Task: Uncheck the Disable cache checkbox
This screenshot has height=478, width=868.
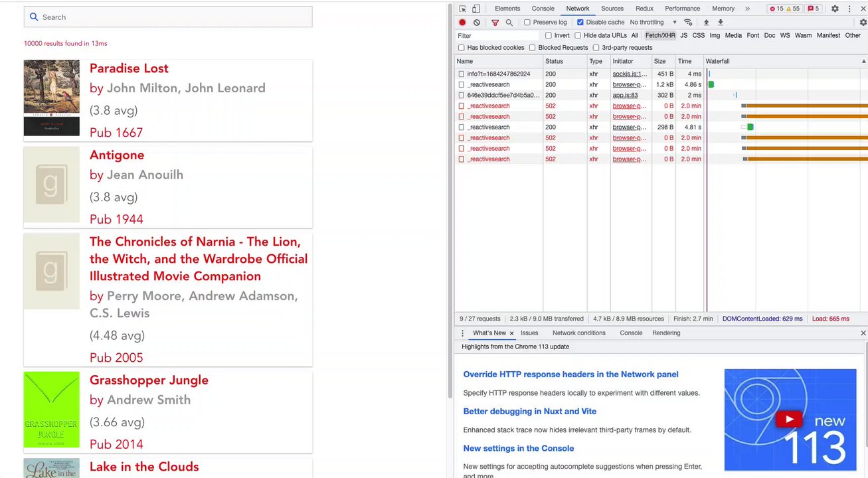Action: click(x=580, y=23)
